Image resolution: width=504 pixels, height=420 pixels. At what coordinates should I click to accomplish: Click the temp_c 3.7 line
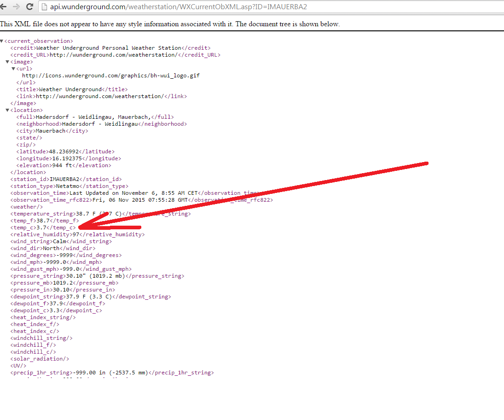click(43, 227)
